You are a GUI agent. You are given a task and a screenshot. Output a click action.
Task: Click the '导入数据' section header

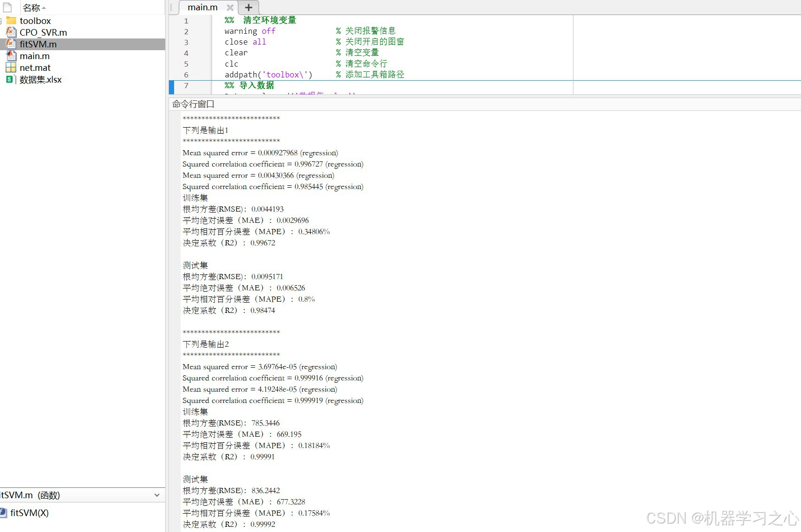click(249, 85)
